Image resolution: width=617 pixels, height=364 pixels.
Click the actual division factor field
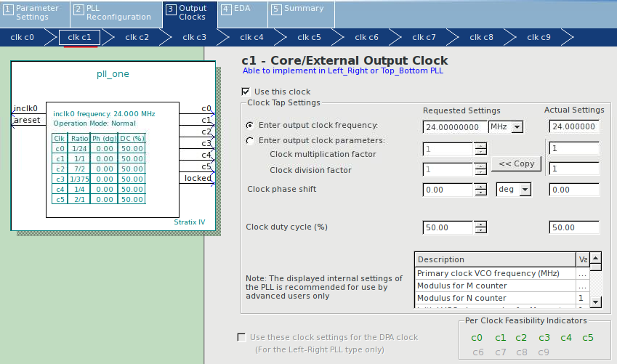[x=574, y=169]
